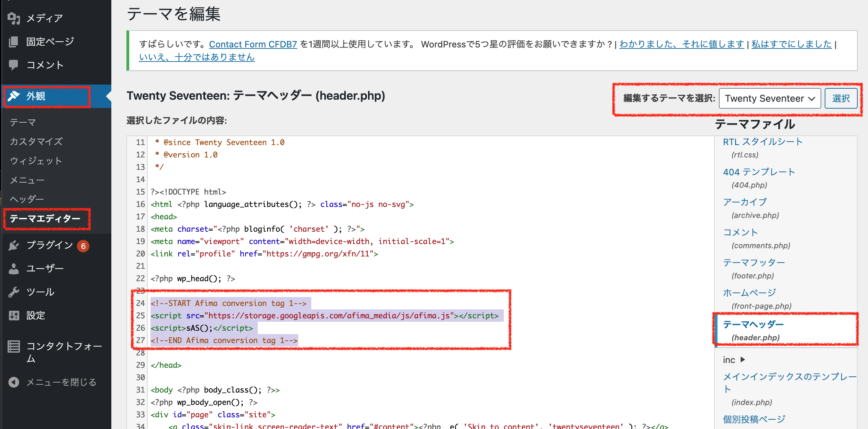This screenshot has height=429, width=868.
Task: Expand the inc folder
Action: click(734, 360)
